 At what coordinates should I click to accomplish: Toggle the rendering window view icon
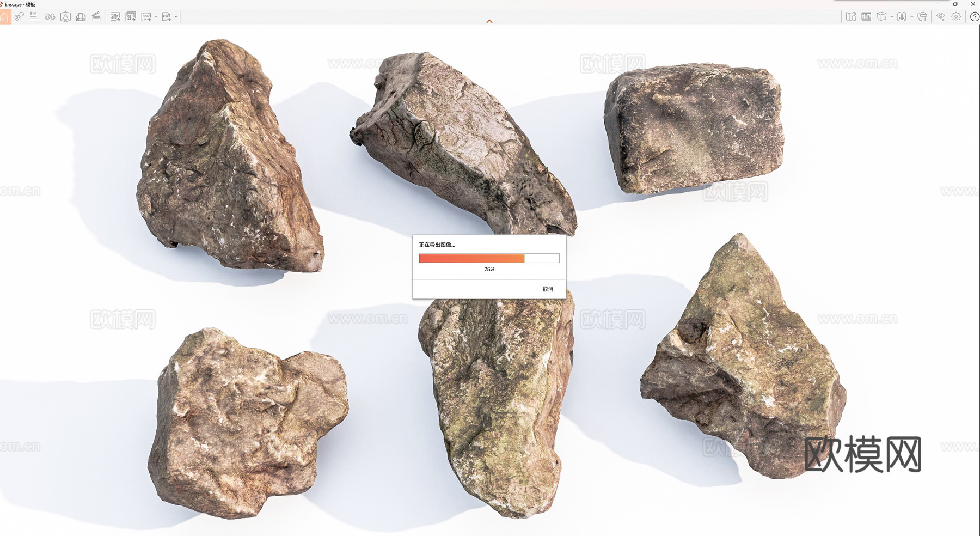pyautogui.click(x=866, y=17)
